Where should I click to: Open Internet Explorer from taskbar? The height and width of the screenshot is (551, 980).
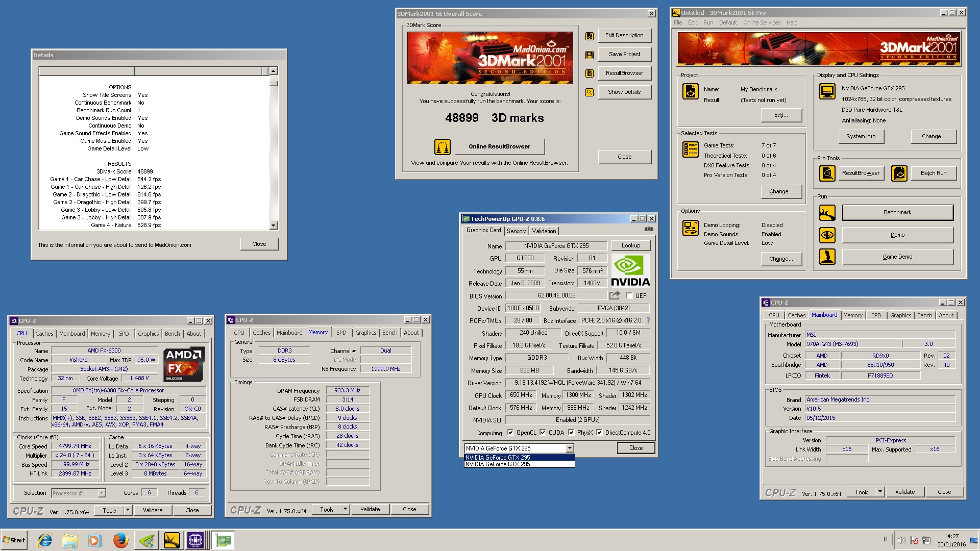tap(45, 540)
